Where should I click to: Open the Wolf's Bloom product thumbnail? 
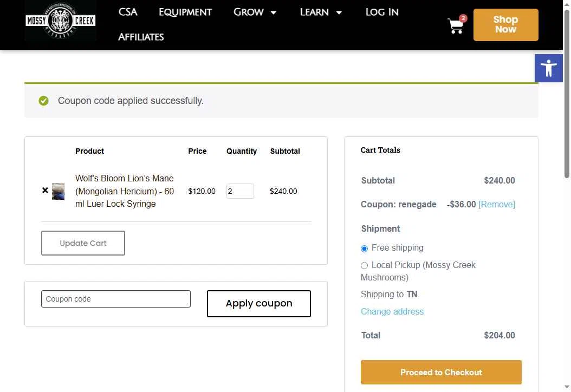pos(58,191)
